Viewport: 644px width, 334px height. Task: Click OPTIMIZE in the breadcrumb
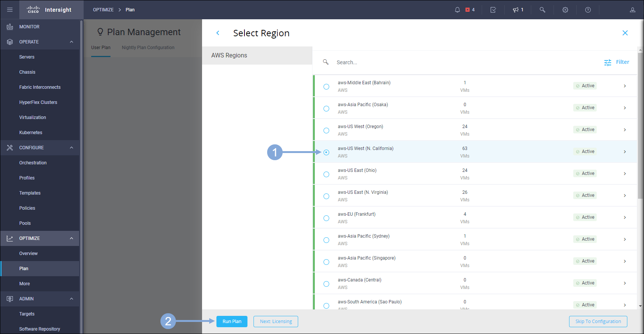click(103, 10)
